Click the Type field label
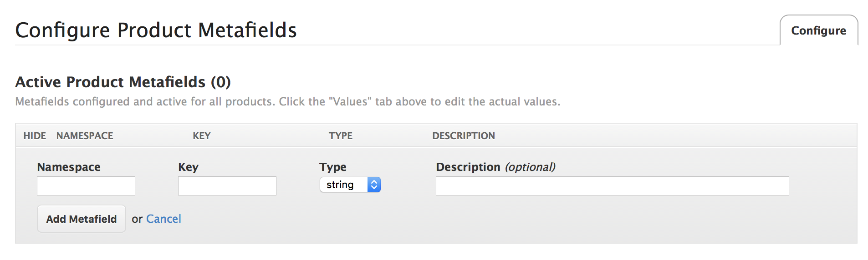 point(333,167)
